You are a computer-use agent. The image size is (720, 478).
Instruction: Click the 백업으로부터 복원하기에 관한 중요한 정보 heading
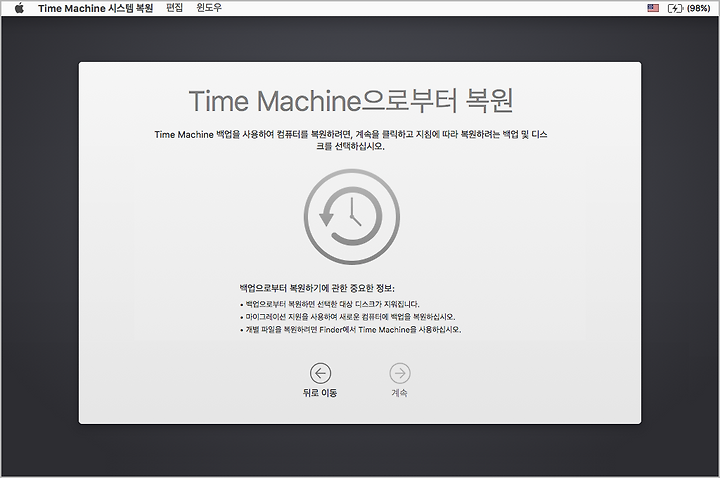(317, 288)
